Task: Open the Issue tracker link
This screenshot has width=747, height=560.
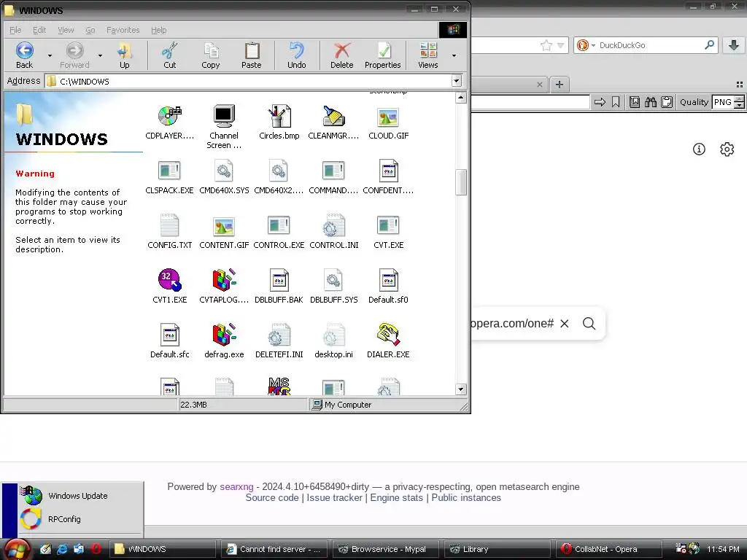Action: [334, 497]
